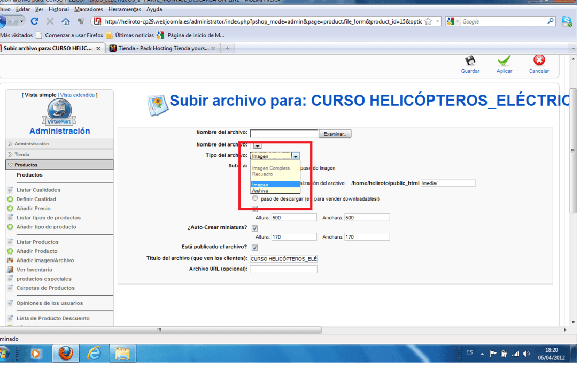Open the Marcadores menu

[x=89, y=9]
